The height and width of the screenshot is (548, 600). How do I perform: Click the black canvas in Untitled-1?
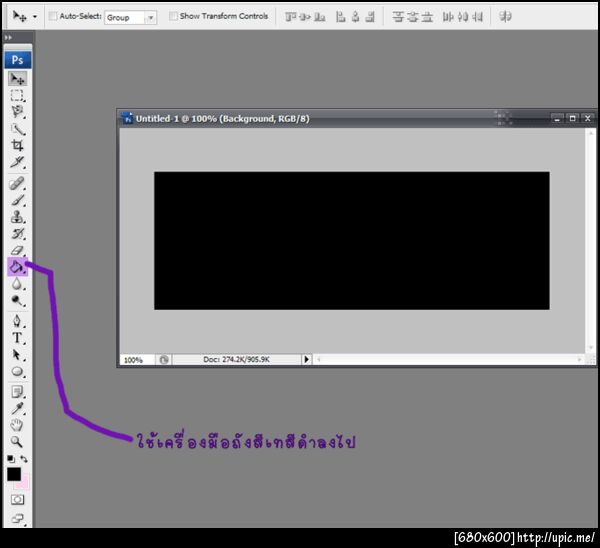pos(352,240)
